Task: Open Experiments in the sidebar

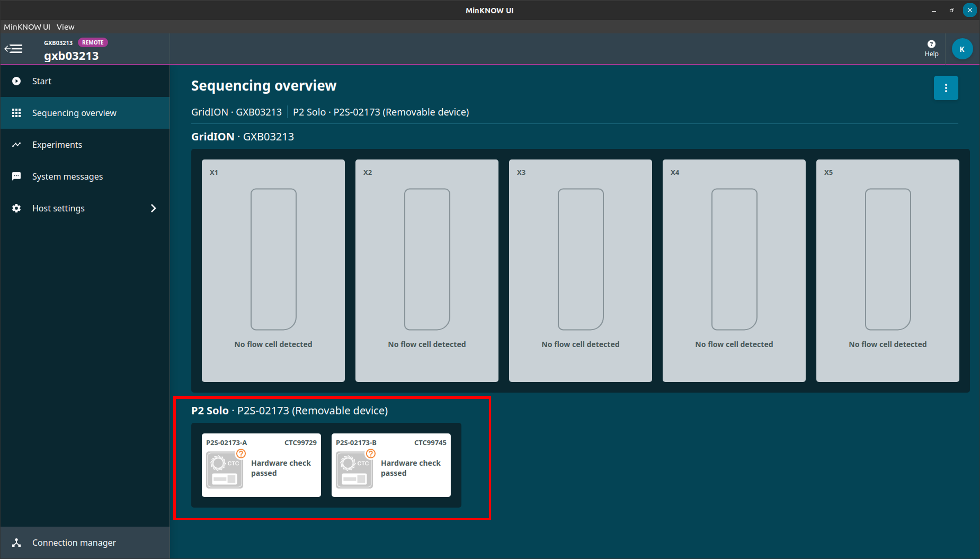Action: (85, 145)
